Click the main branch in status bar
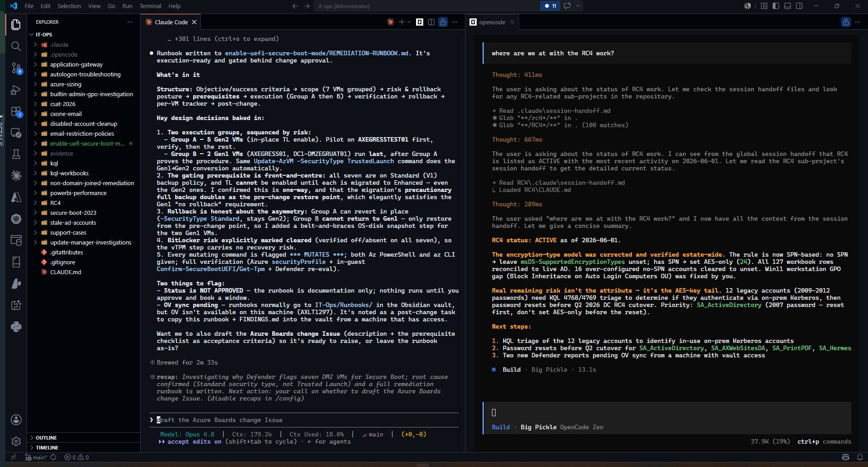 click(x=36, y=457)
